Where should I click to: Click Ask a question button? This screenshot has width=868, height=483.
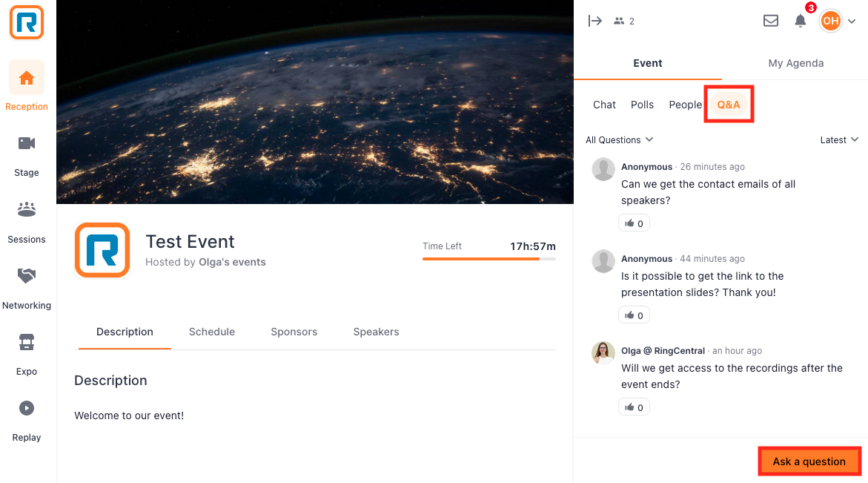click(x=809, y=461)
